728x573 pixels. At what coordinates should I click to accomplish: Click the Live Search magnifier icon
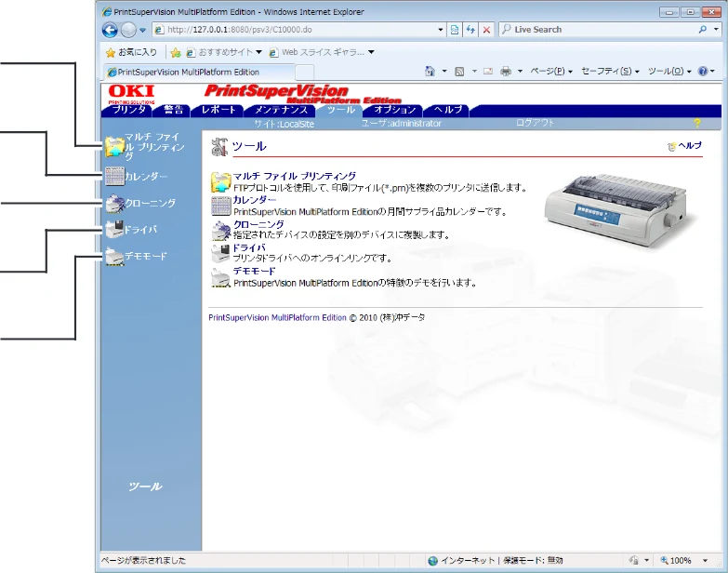click(x=703, y=29)
